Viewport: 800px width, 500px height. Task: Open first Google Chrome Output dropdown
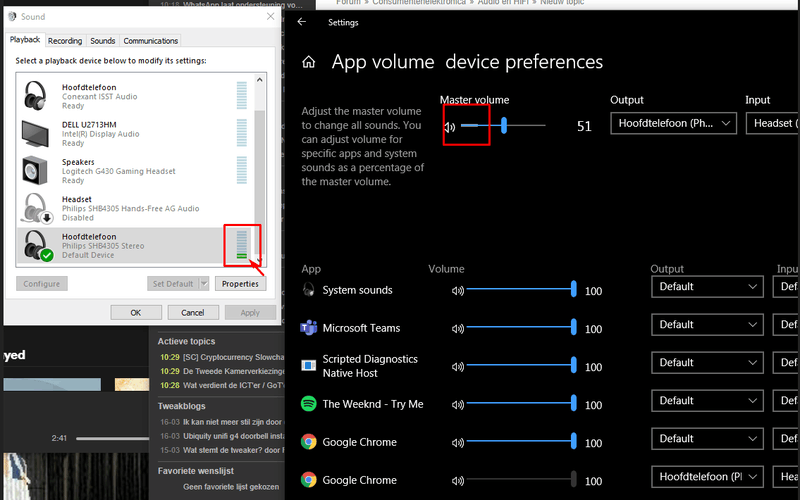point(707,439)
